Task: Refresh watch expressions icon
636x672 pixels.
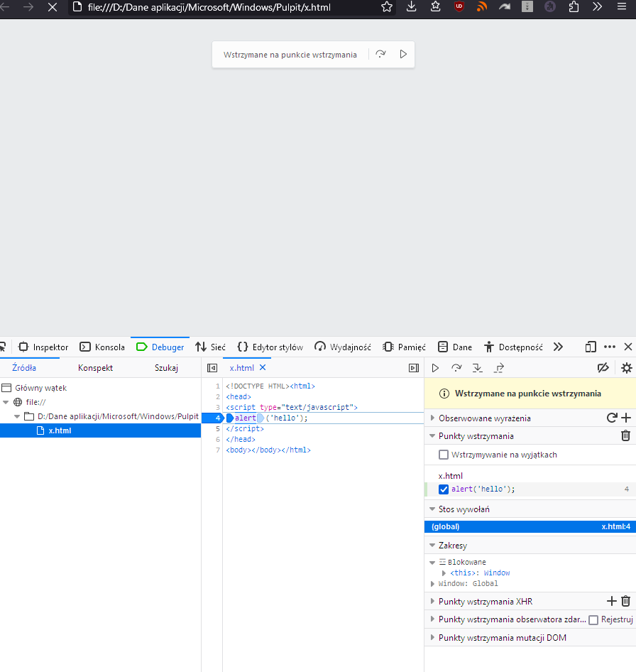Action: click(612, 418)
